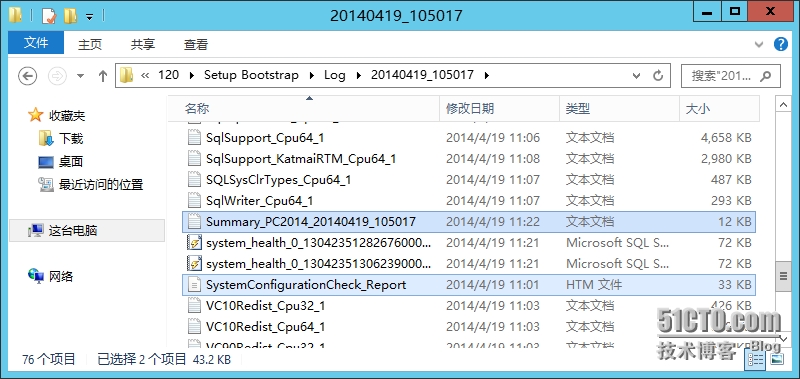Click the Forward navigation arrow
Viewport: 800px width, 379px height.
tap(57, 76)
